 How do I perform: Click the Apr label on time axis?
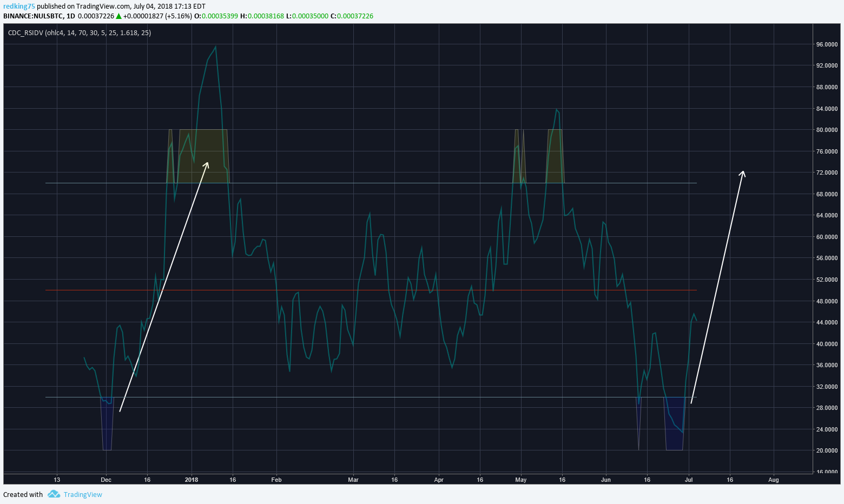tap(439, 480)
